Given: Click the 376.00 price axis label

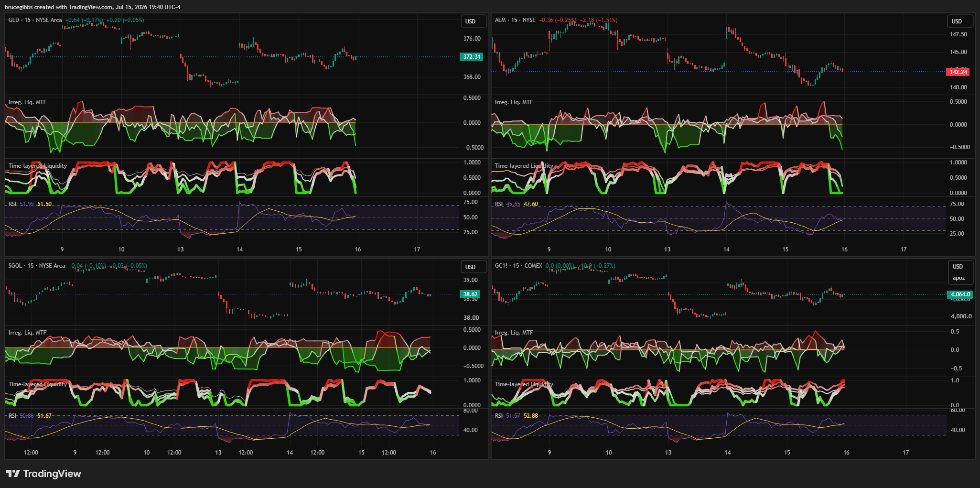Looking at the screenshot, I should click(x=472, y=39).
